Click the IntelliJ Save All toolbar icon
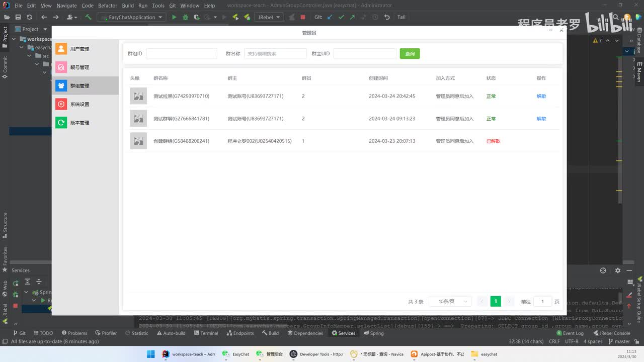The height and width of the screenshot is (362, 644). coord(18,17)
